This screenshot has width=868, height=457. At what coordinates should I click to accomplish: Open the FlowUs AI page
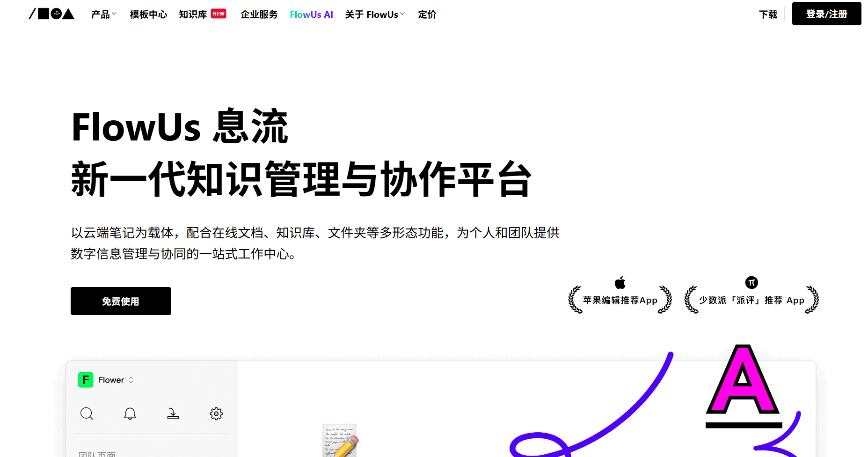(x=311, y=15)
